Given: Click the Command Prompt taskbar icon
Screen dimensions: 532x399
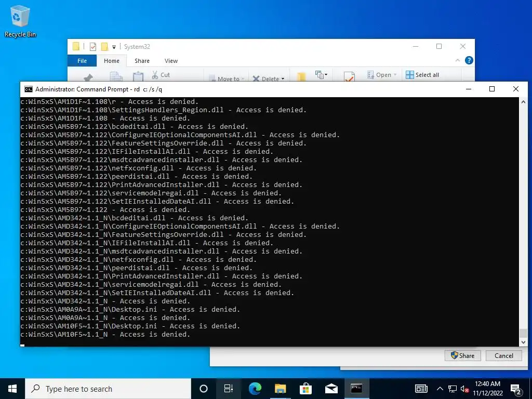Looking at the screenshot, I should [356, 389].
